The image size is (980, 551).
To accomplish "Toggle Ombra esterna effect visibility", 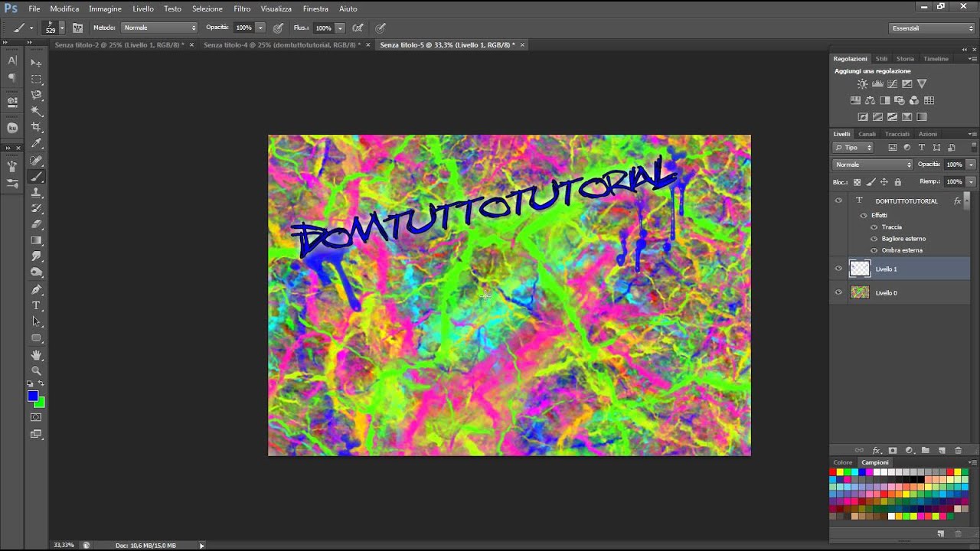I will point(874,250).
